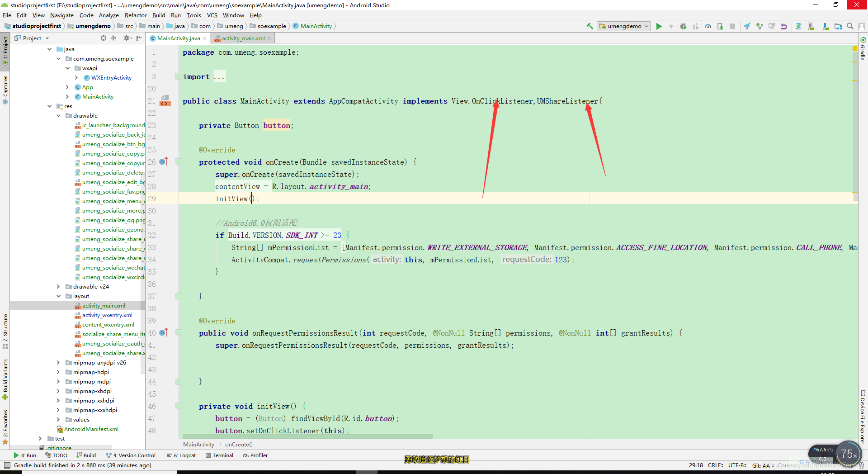Run the app with green play button
Image resolution: width=868 pixels, height=474 pixels.
point(659,26)
